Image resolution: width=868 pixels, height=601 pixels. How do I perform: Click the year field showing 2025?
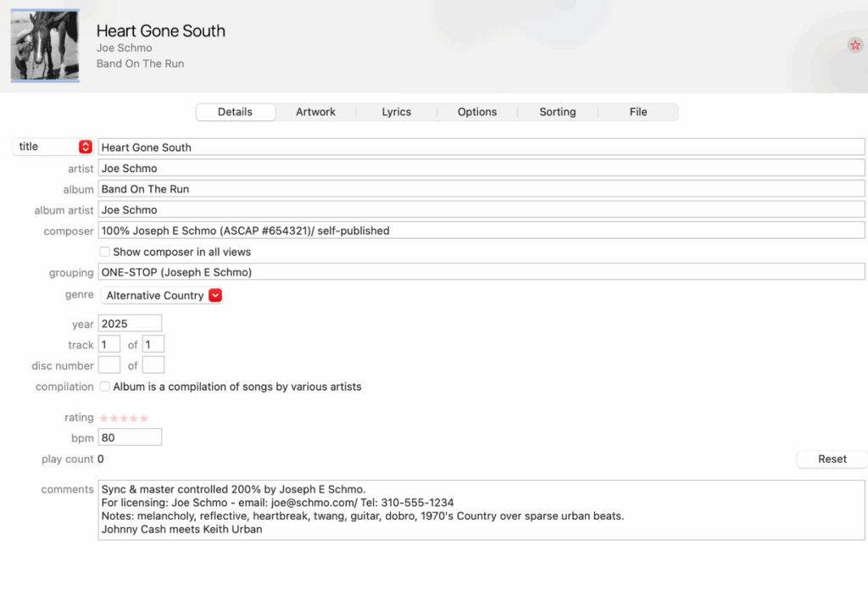(x=130, y=324)
